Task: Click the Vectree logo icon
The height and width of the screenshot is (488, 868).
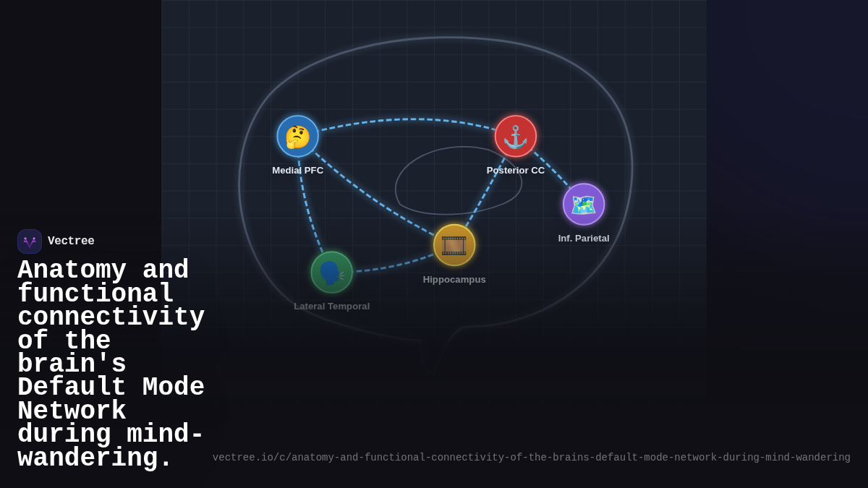Action: pos(30,241)
